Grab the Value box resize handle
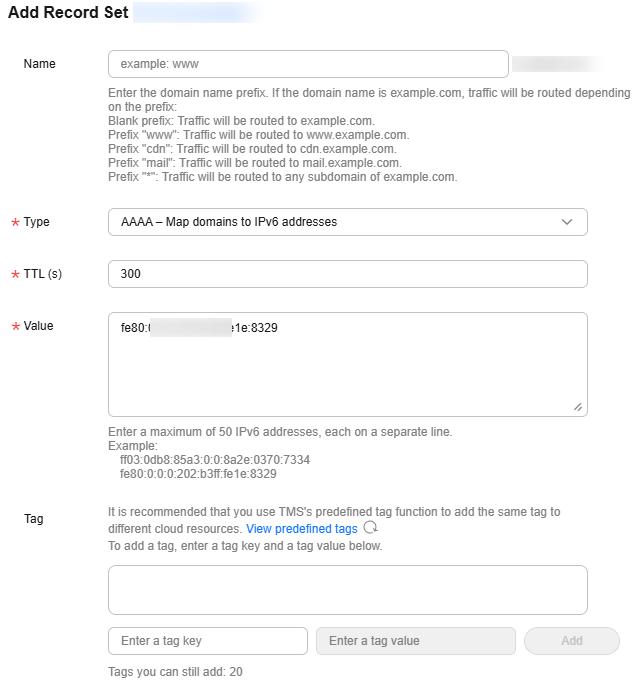Image resolution: width=642 pixels, height=689 pixels. click(578, 407)
